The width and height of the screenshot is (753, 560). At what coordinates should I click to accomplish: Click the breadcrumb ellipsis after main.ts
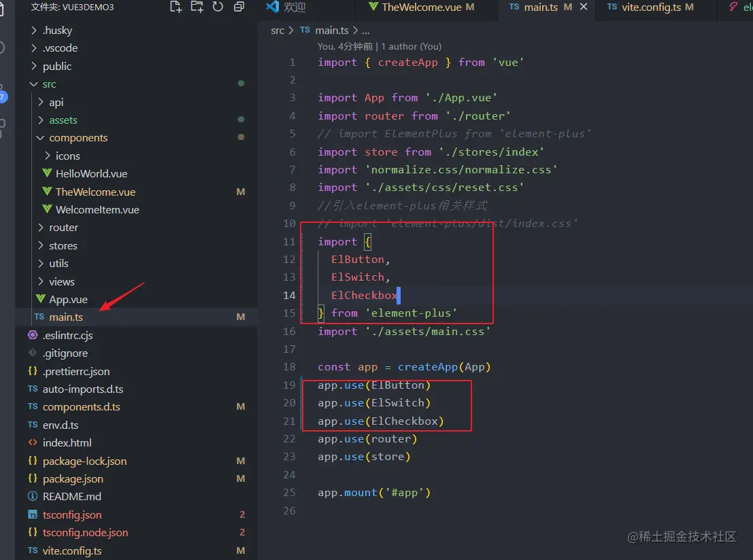point(365,31)
